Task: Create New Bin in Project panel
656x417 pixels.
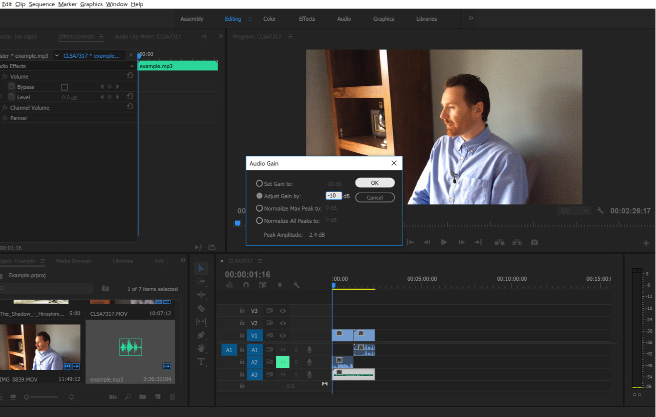Action: click(x=143, y=397)
